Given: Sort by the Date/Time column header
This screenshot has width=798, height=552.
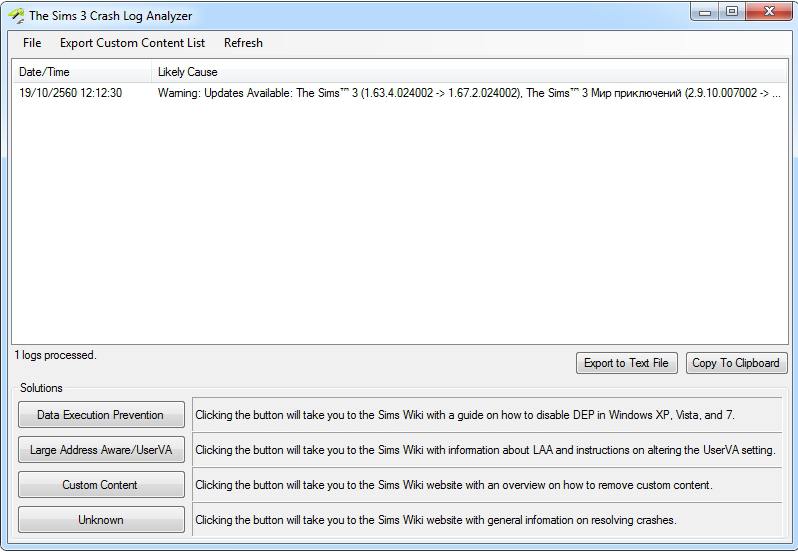Looking at the screenshot, I should (x=82, y=72).
